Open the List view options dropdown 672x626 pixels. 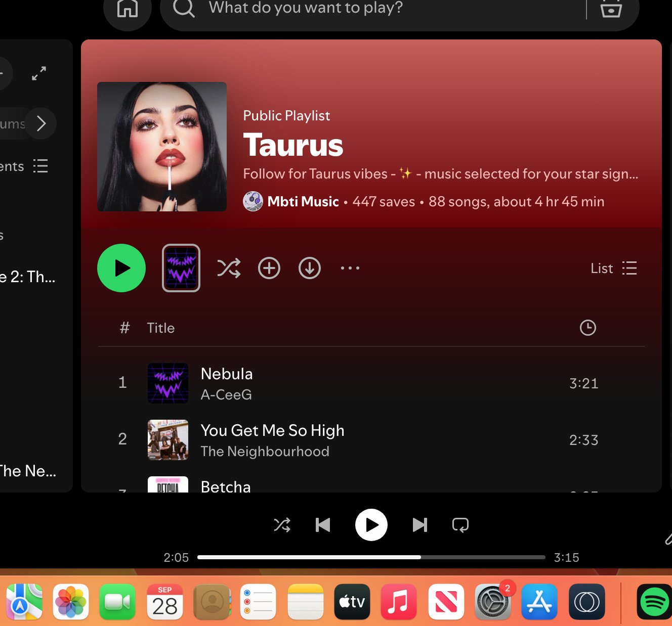tap(614, 268)
